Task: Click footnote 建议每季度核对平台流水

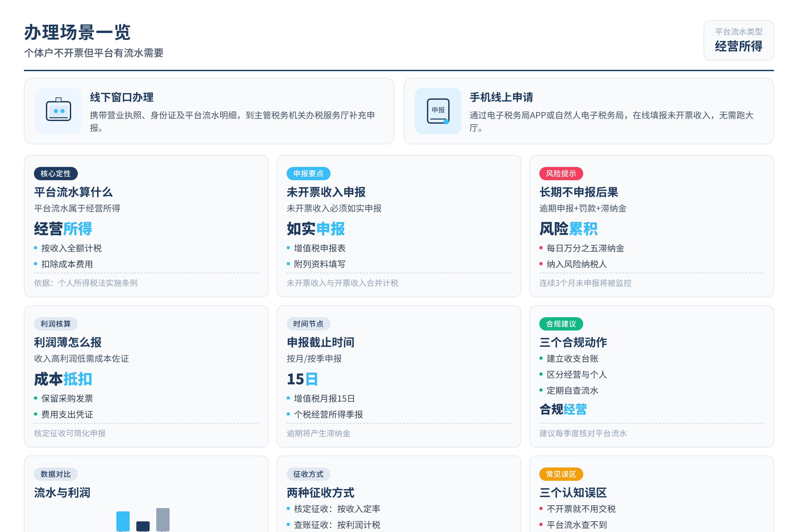Action: 583,433
